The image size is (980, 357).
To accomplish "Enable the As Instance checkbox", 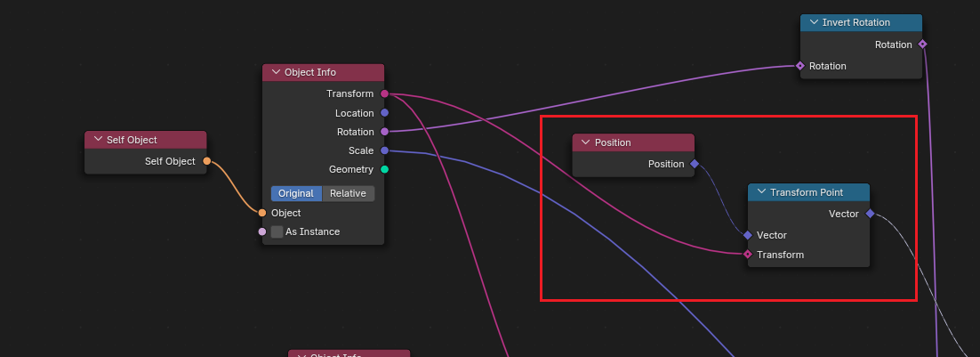I will (277, 231).
